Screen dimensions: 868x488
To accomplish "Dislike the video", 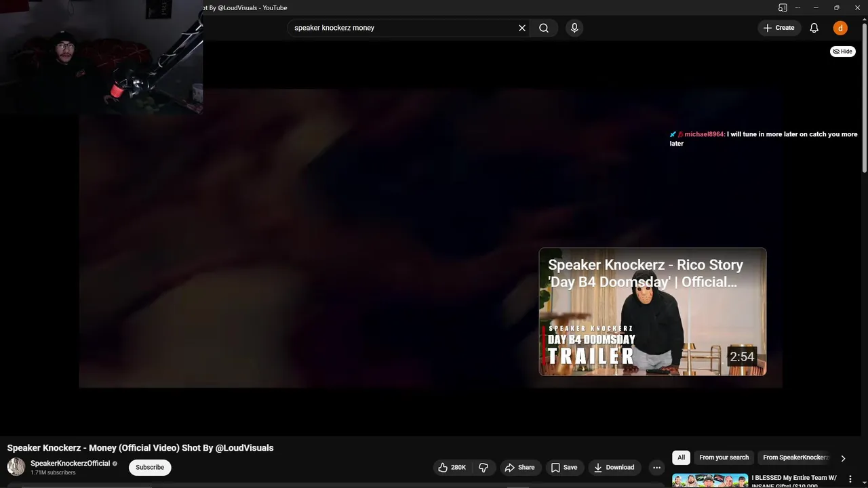I will click(484, 467).
